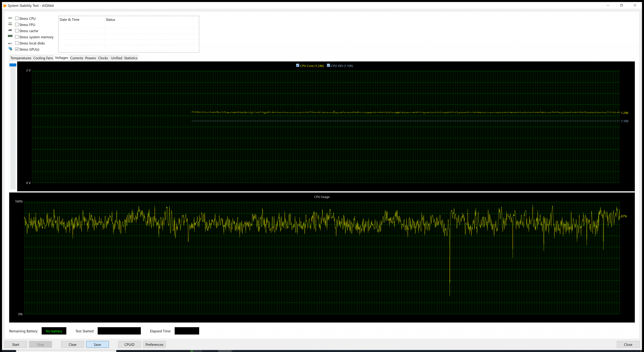This screenshot has height=352, width=644.
Task: Toggle the CPU VID graph checkbox
Action: point(328,66)
